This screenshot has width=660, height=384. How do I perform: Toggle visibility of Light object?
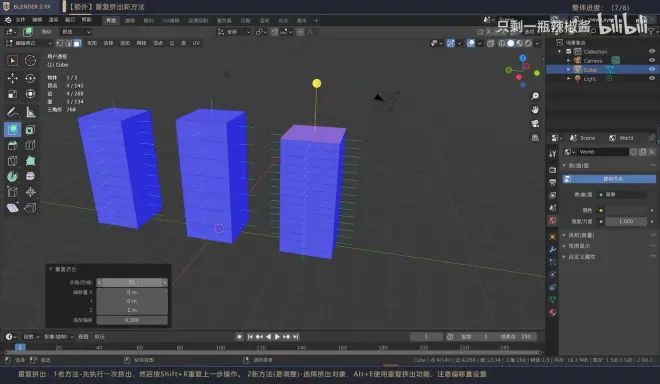652,78
